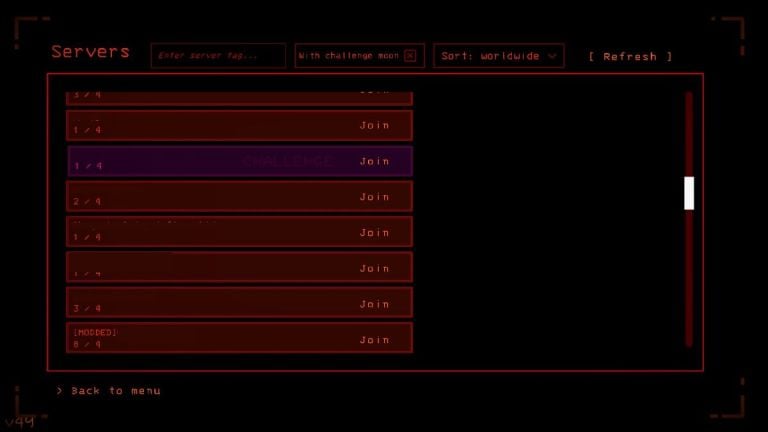Untick the 'With challenge moon' checkbox

coord(410,55)
